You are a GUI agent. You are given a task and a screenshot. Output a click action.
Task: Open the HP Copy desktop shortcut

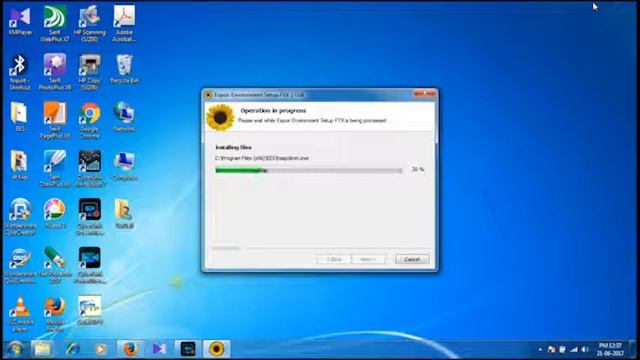pyautogui.click(x=90, y=72)
